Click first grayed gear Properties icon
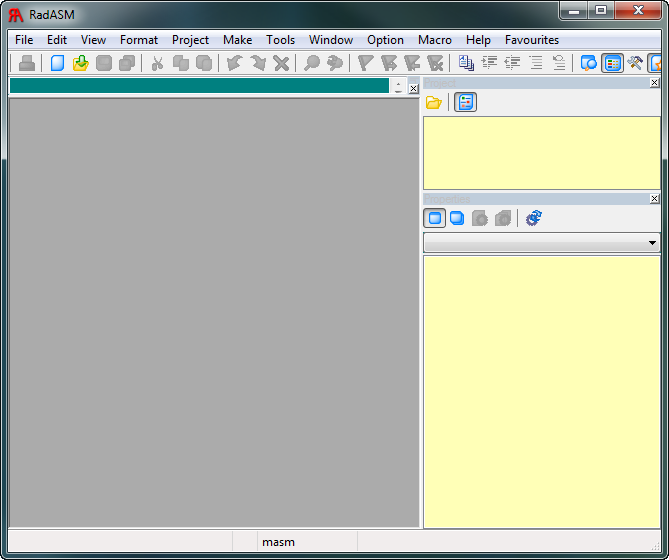 [480, 218]
